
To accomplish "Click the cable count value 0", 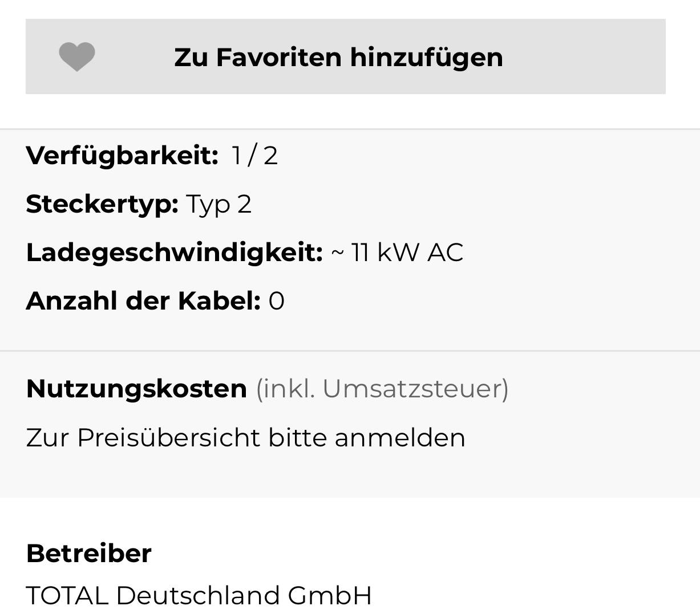I will pos(276,301).
